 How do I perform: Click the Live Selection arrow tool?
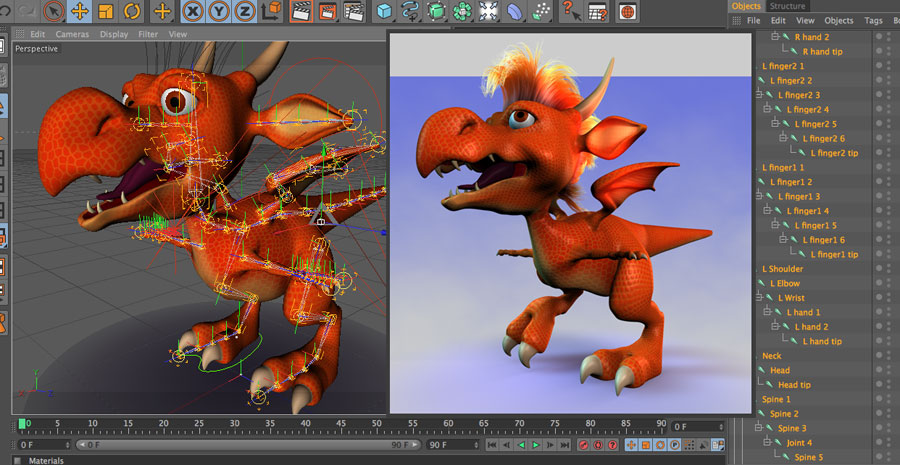point(53,12)
